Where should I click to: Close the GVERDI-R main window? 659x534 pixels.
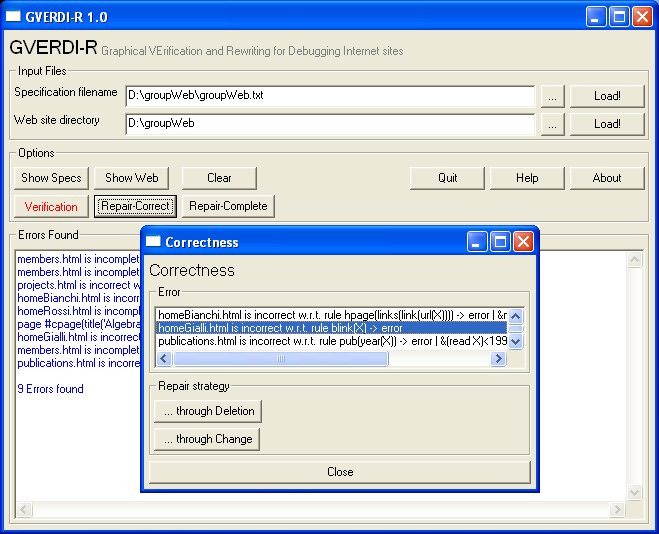click(x=643, y=17)
